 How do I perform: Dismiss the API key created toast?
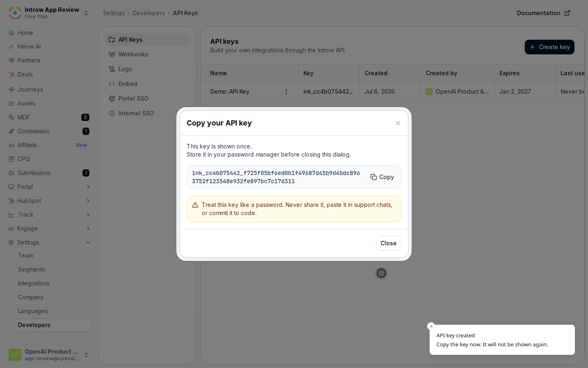tap(431, 326)
